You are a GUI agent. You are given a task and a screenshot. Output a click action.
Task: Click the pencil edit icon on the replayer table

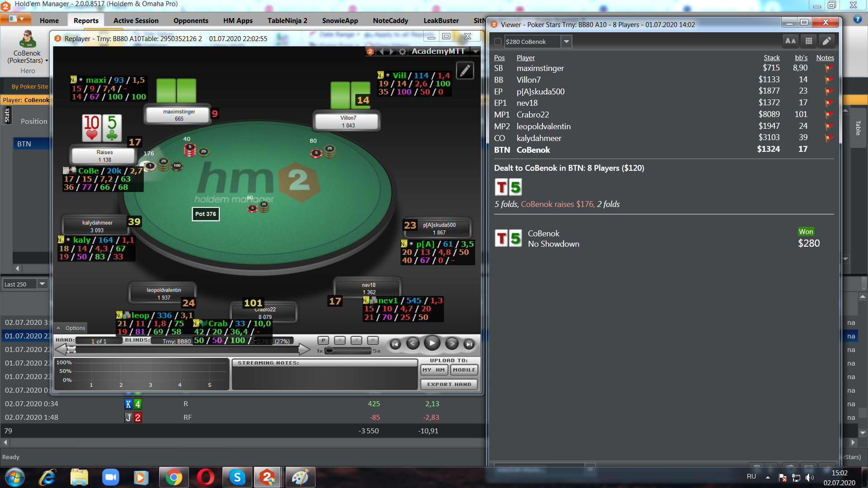[465, 70]
